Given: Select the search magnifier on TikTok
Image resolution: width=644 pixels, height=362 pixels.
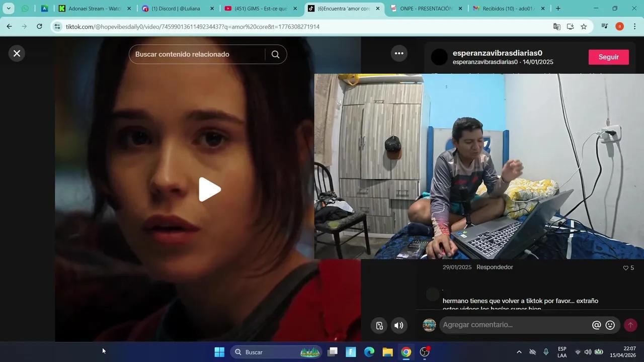Looking at the screenshot, I should [275, 54].
